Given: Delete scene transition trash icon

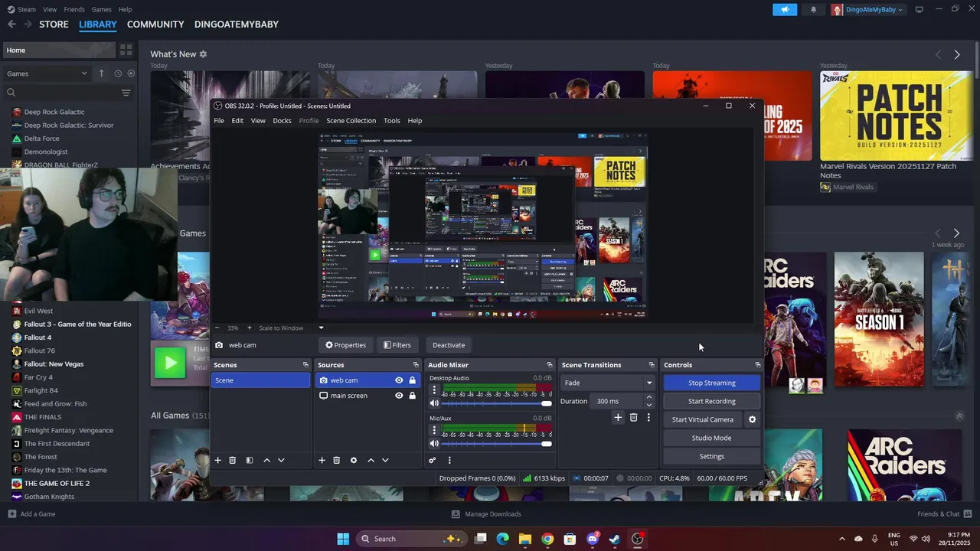Looking at the screenshot, I should (633, 417).
